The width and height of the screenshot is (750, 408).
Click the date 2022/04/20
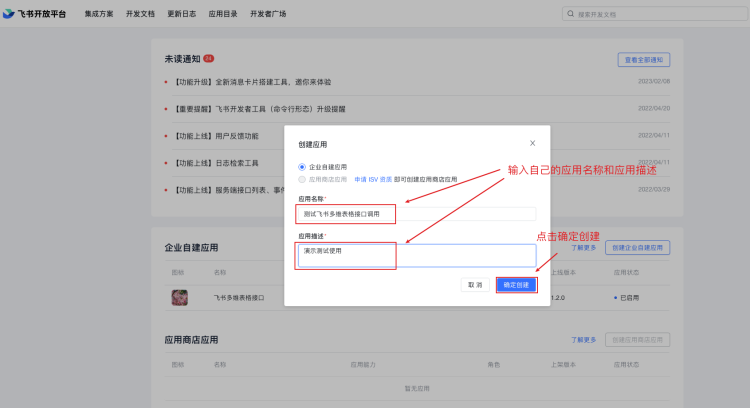[654, 109]
